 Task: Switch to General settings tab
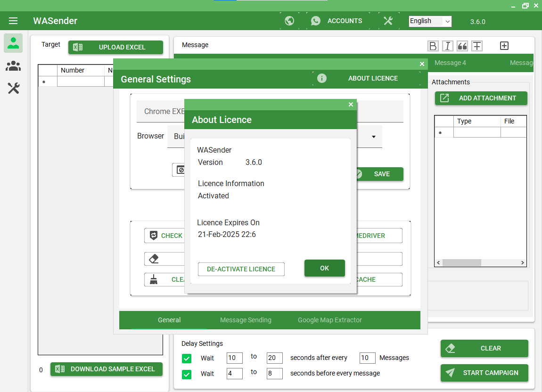(x=169, y=320)
